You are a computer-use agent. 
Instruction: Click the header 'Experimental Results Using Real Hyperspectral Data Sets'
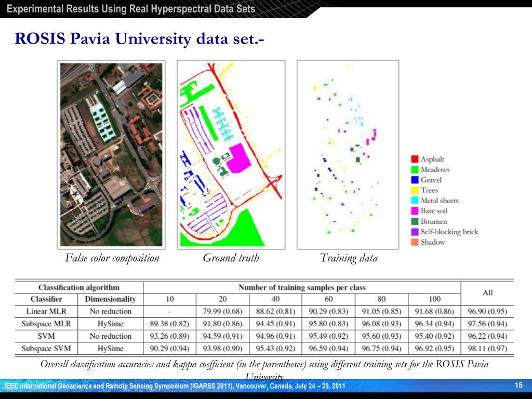tap(131, 9)
